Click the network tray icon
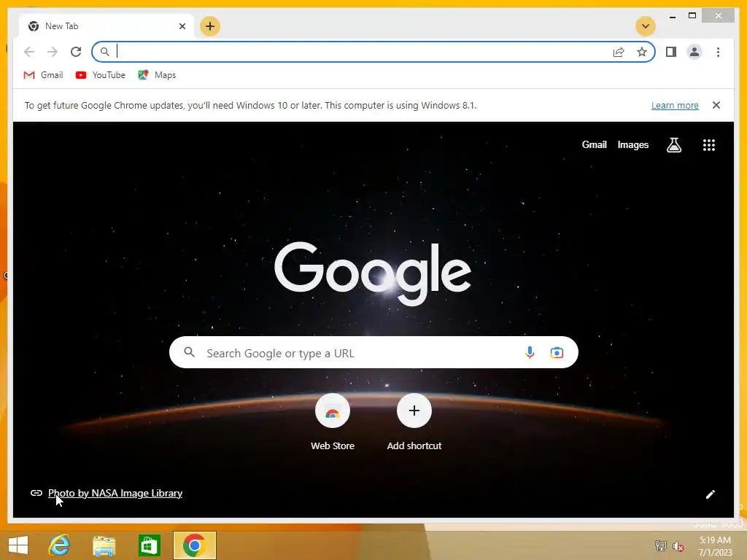 pyautogui.click(x=661, y=545)
